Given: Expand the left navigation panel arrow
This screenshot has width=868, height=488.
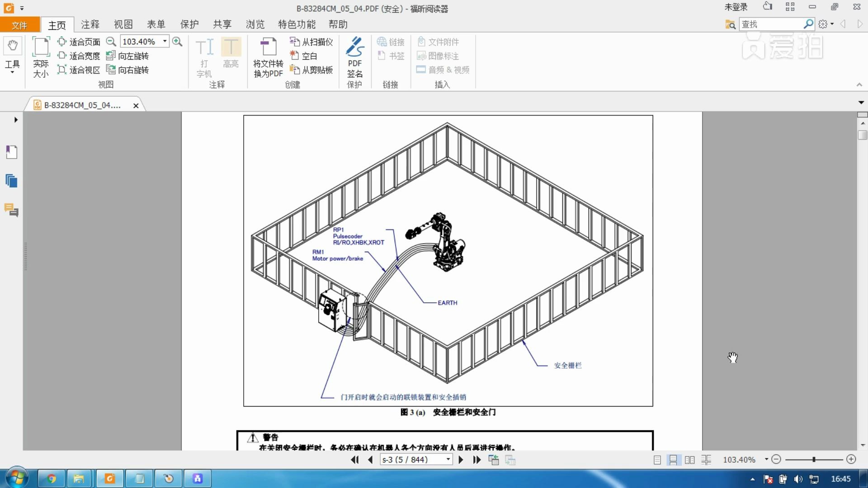Looking at the screenshot, I should 16,120.
